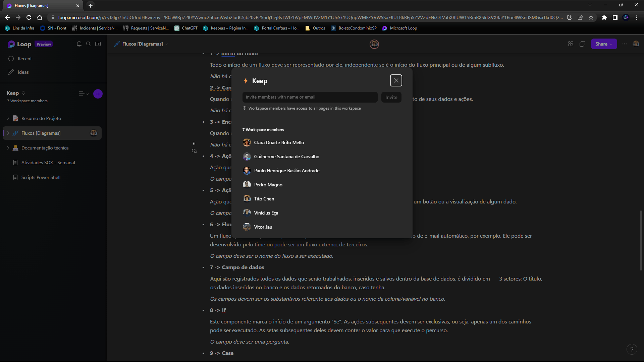This screenshot has width=644, height=362.
Task: Click the Share button
Action: [x=603, y=44]
